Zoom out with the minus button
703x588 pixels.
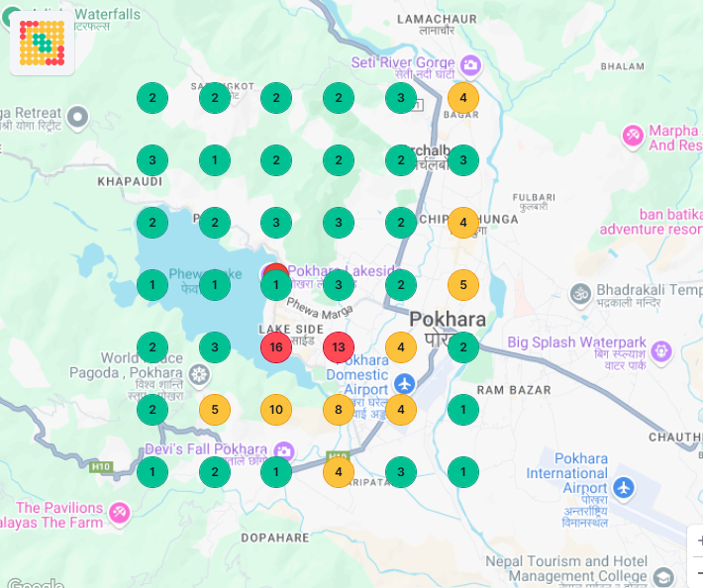pyautogui.click(x=697, y=574)
